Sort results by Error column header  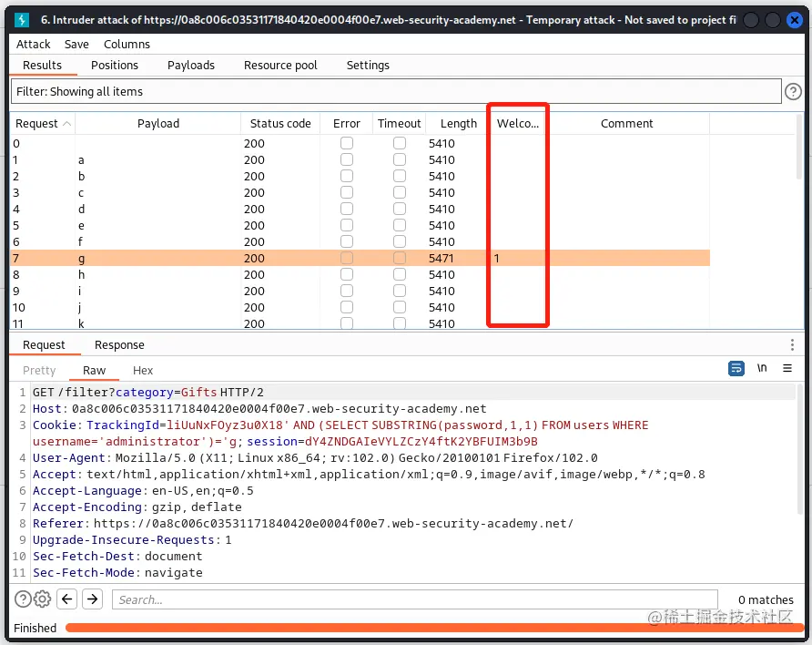347,124
